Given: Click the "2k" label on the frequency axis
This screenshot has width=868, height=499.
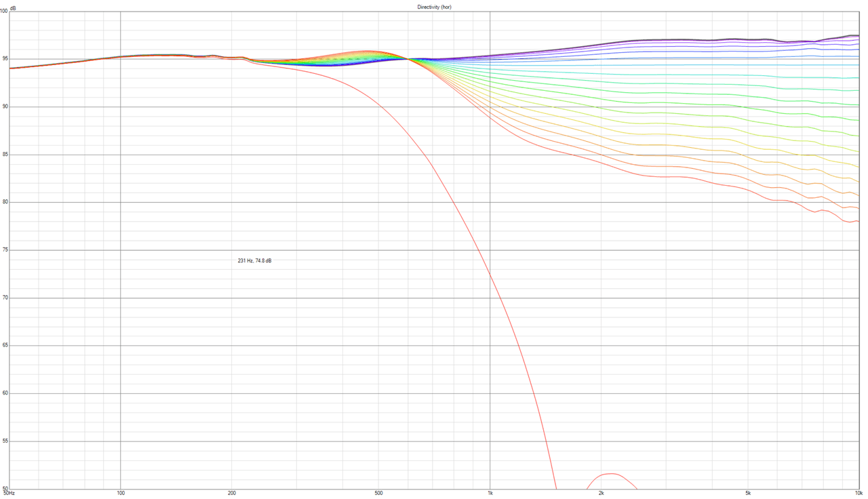Looking at the screenshot, I should [601, 494].
